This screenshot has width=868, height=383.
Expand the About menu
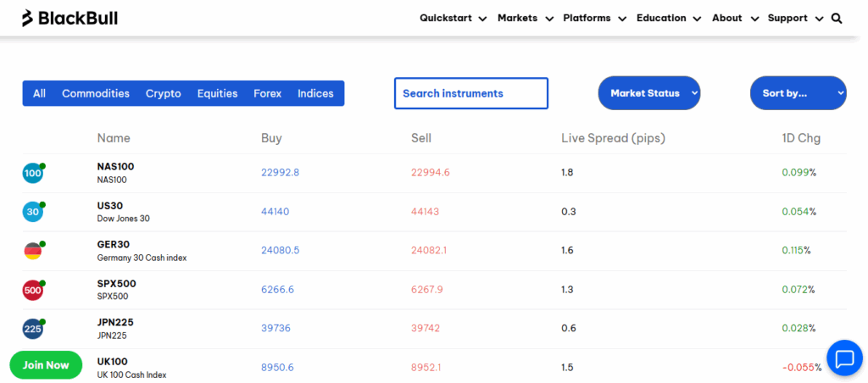coord(735,19)
